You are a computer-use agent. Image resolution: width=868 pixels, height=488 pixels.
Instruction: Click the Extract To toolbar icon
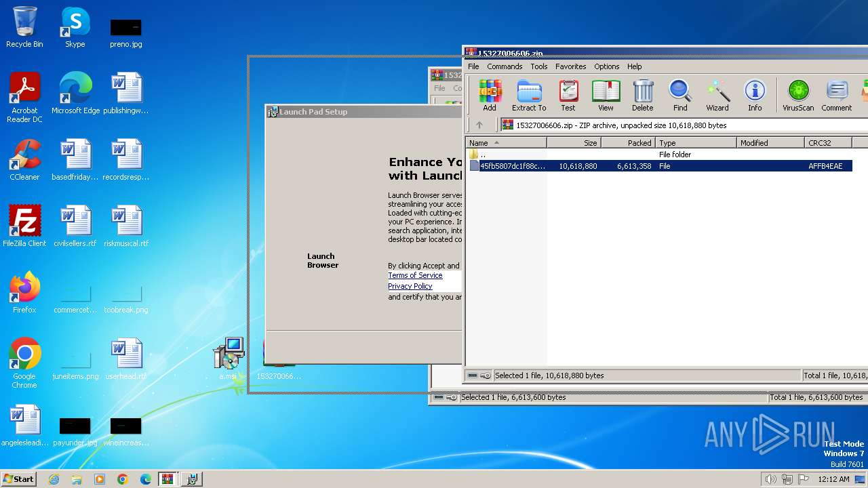[x=529, y=96]
